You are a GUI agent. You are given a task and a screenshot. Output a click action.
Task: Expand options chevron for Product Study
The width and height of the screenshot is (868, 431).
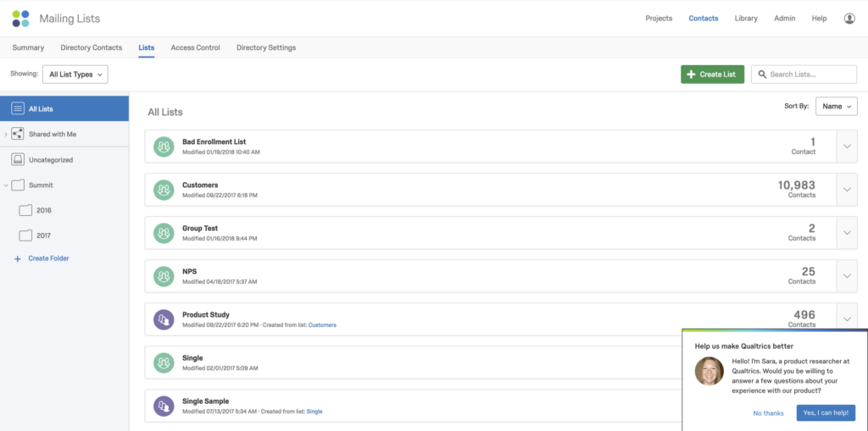(x=847, y=318)
